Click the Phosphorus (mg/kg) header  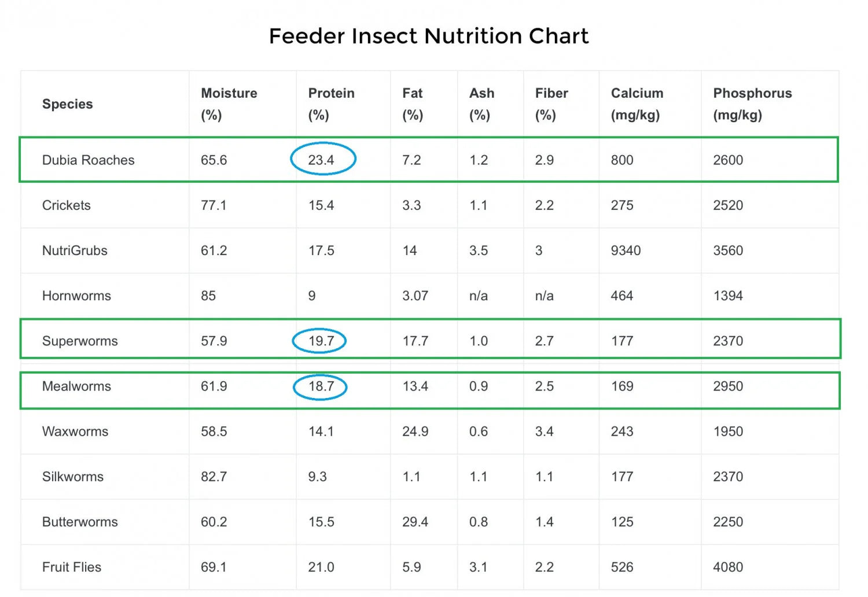[x=752, y=104]
